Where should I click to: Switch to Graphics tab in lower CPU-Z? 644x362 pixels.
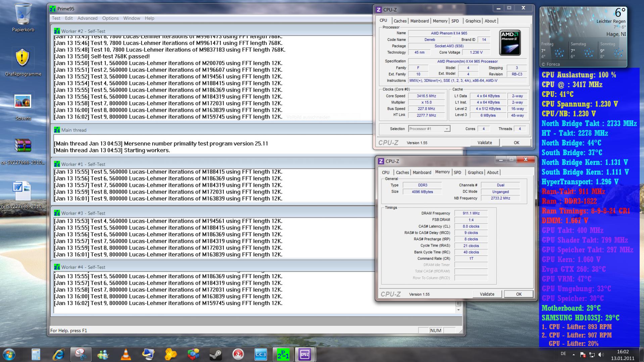(x=475, y=172)
